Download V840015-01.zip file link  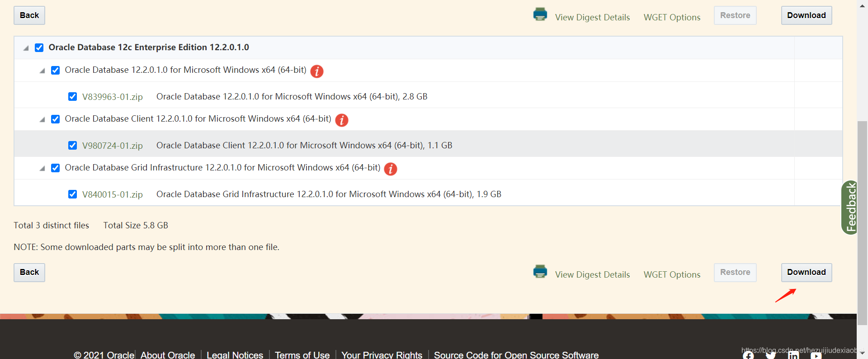tap(113, 194)
